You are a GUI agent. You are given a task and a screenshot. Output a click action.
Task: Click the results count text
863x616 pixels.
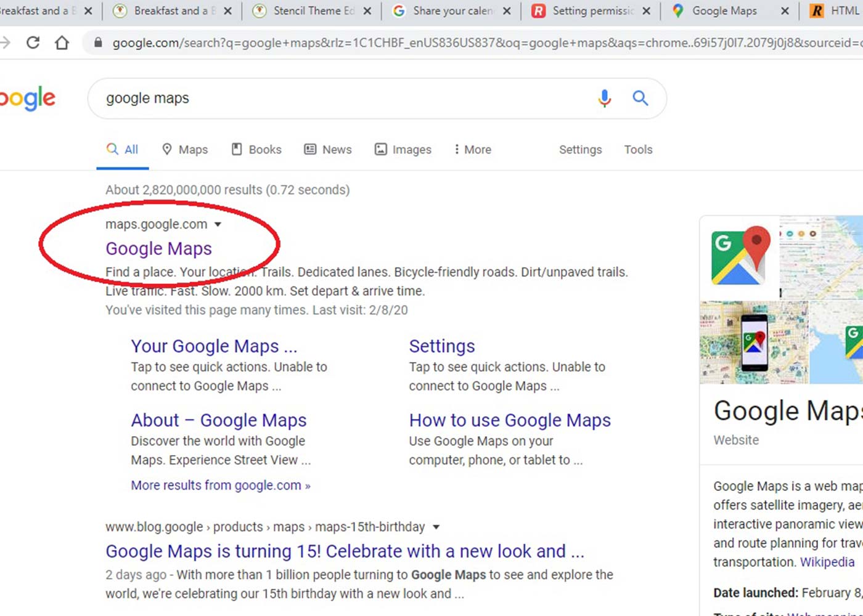227,190
